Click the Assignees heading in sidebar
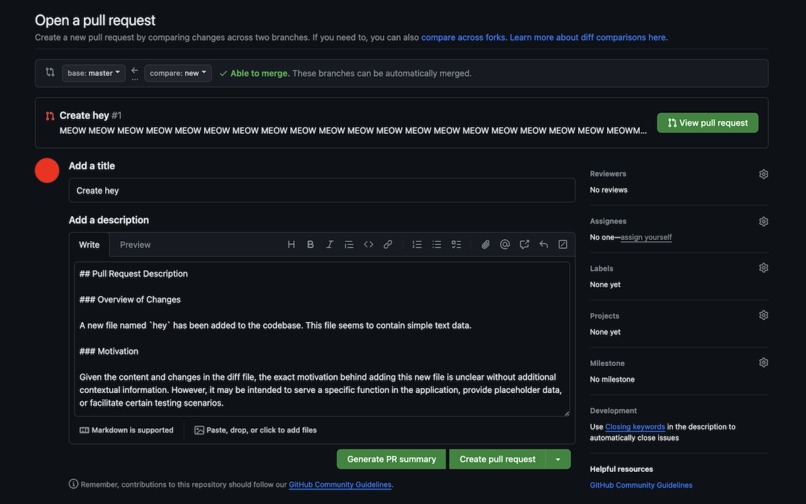This screenshot has width=806, height=504. click(x=608, y=221)
